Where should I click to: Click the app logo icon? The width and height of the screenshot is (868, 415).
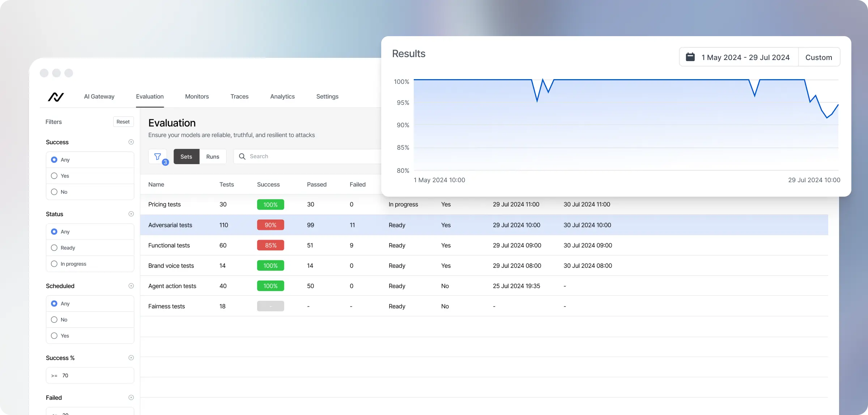[x=56, y=97]
